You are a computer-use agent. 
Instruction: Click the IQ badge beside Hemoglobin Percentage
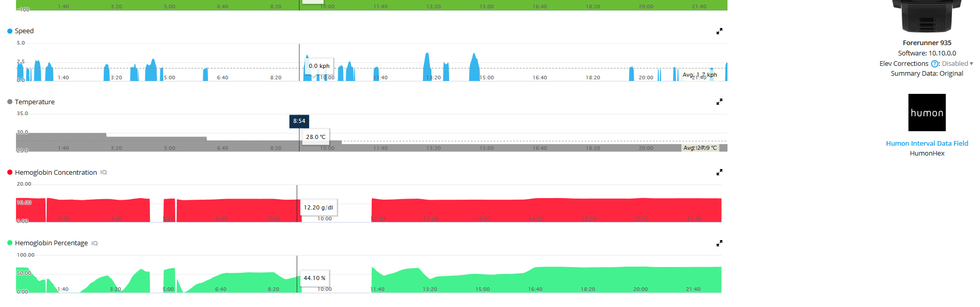tap(95, 243)
